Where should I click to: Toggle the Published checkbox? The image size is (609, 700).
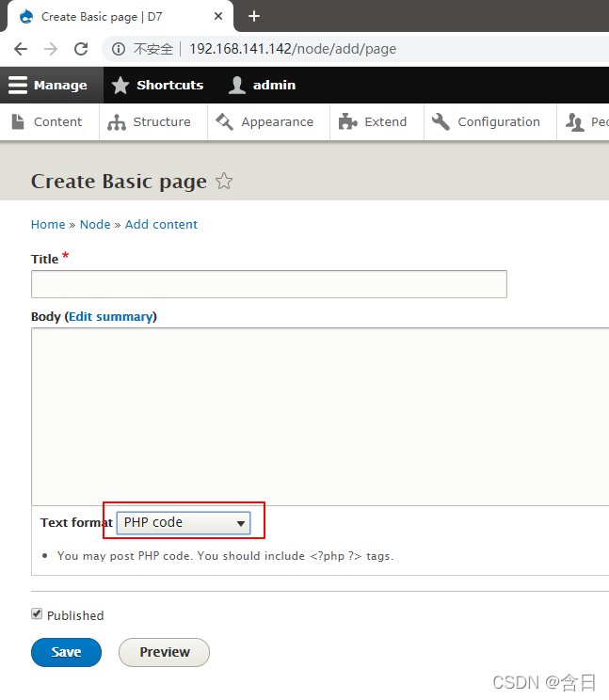point(37,613)
